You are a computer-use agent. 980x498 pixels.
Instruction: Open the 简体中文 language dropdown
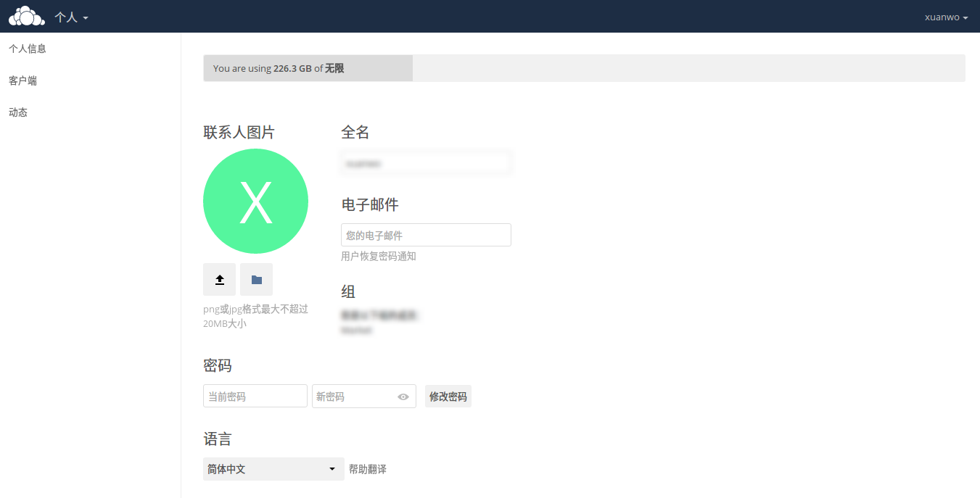click(273, 469)
